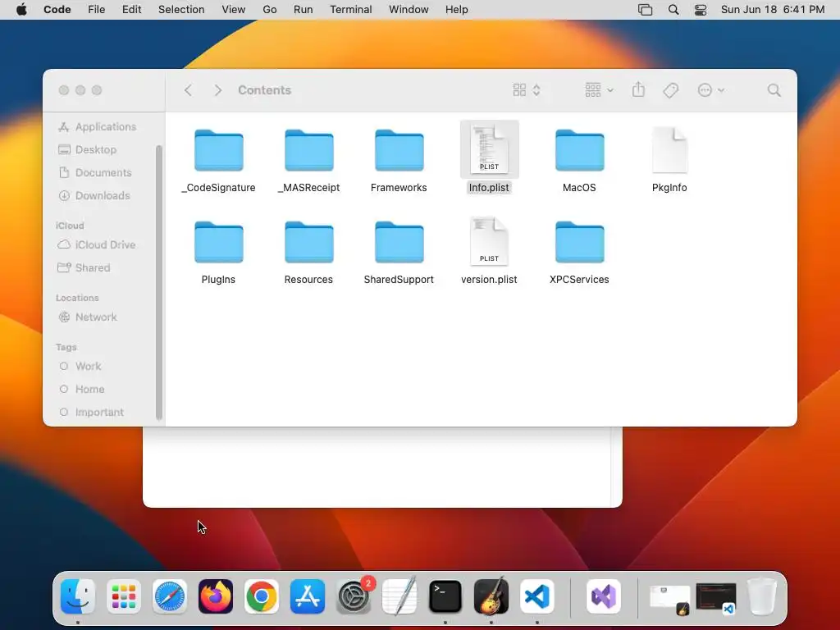Image resolution: width=840 pixels, height=630 pixels.
Task: Open TextEdit from the Dock
Action: pos(399,596)
